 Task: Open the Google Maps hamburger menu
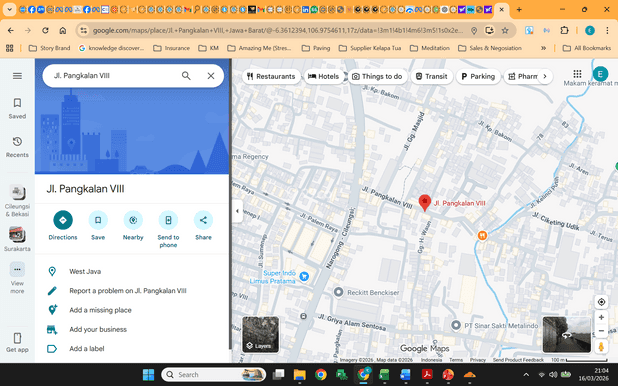17,76
